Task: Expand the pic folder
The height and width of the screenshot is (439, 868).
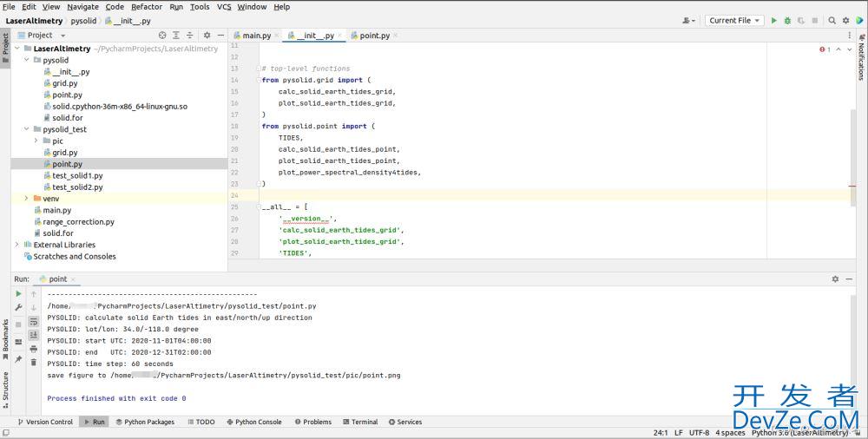Action: click(x=36, y=141)
